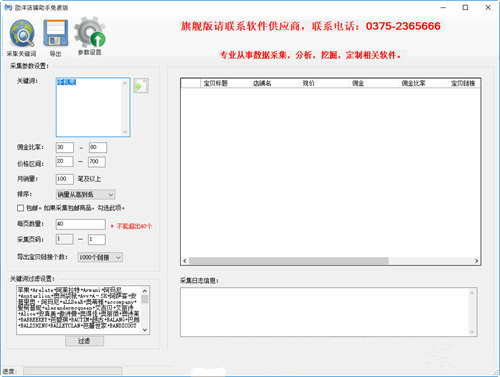Edit the 采集页码 start page field
This screenshot has width=500, height=377.
(x=65, y=239)
